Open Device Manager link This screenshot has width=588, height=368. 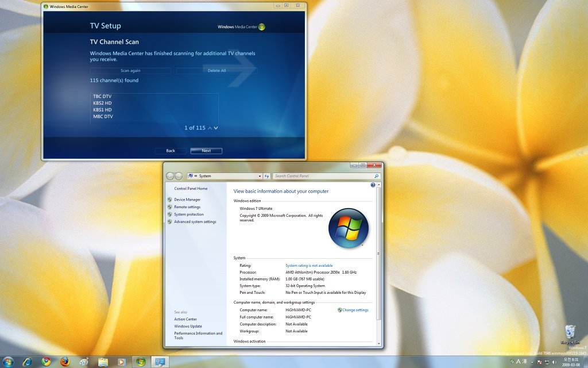[187, 200]
